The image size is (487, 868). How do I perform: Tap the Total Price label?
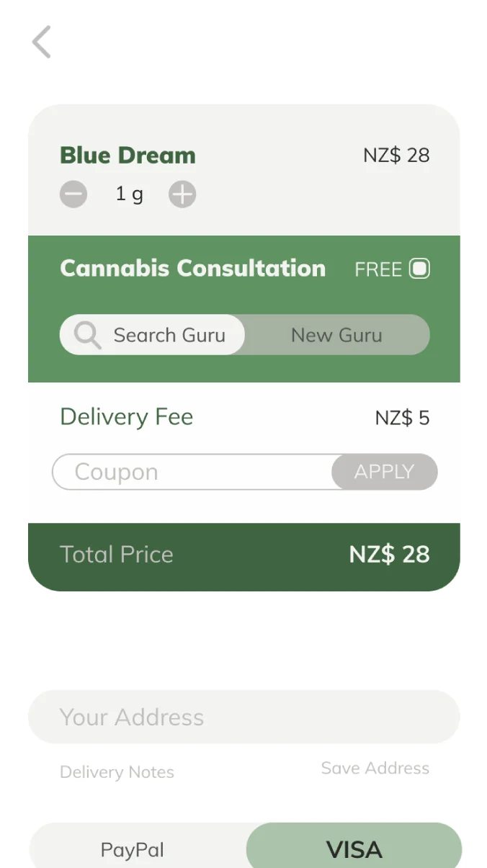click(x=117, y=555)
